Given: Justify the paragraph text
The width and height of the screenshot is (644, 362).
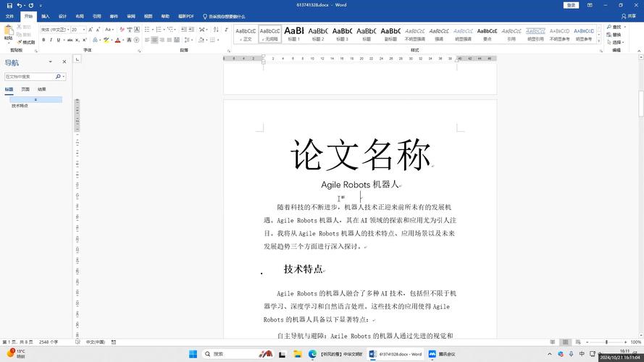Looking at the screenshot, I should 170,40.
